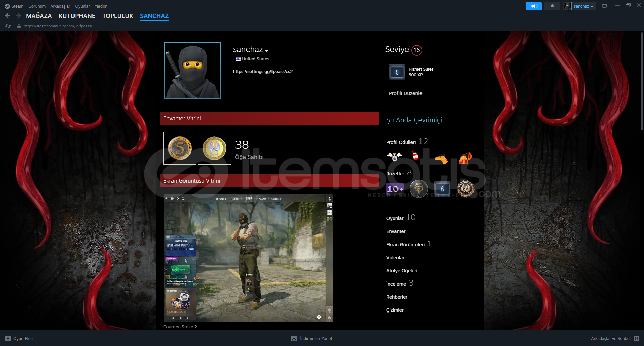
Task: Open the İnceleme link
Action: point(396,284)
